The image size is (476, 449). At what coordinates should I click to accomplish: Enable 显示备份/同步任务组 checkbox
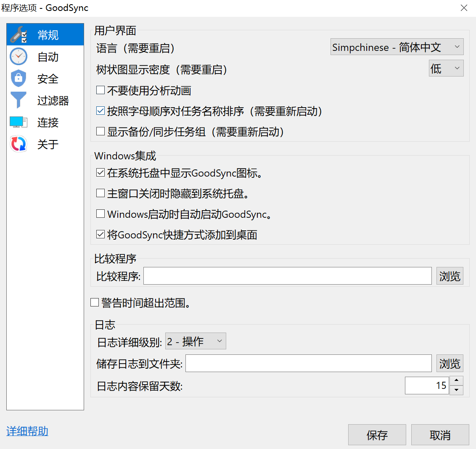100,132
